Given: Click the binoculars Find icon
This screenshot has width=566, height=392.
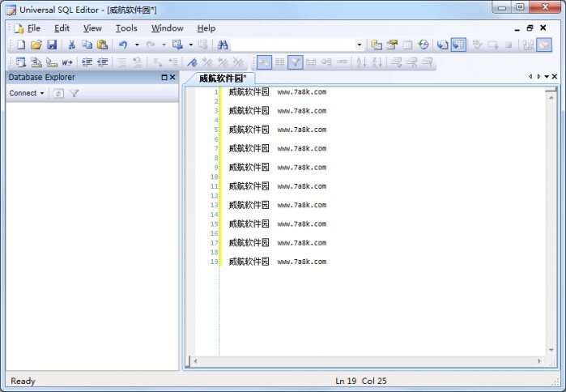Looking at the screenshot, I should [x=223, y=45].
